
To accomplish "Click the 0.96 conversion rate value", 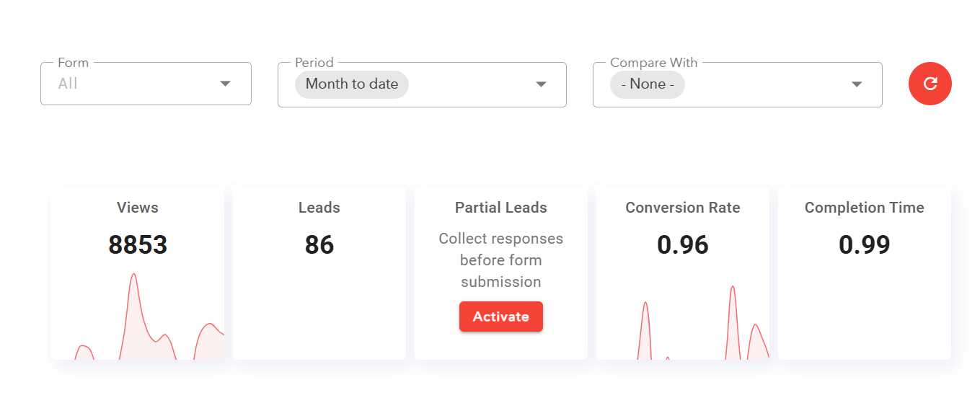I will 683,245.
